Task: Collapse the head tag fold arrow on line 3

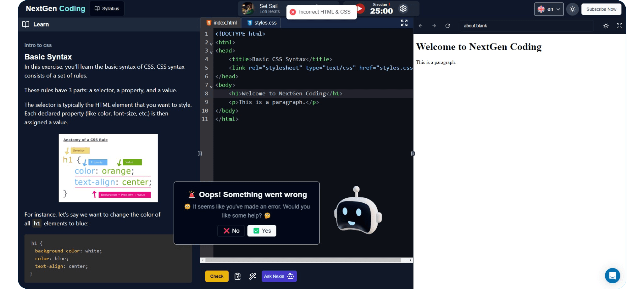Action: [x=211, y=52]
